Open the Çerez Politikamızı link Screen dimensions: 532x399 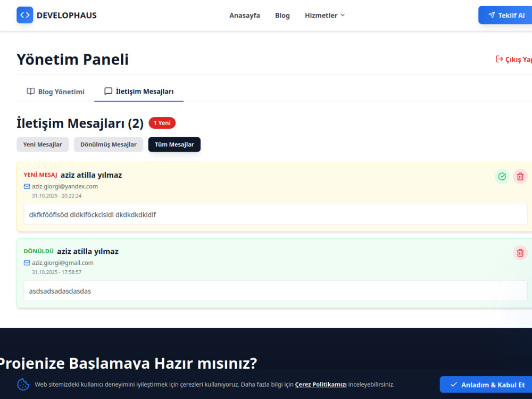point(321,385)
